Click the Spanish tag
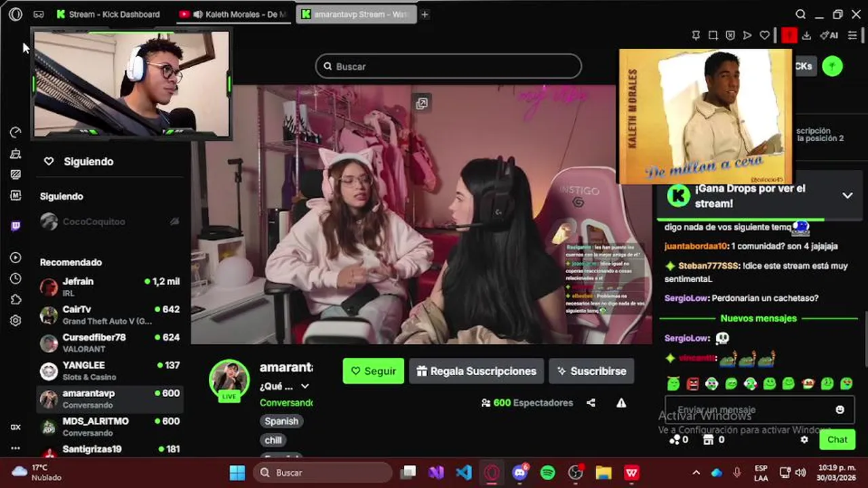Screen dimensions: 868x488 tap(281, 421)
